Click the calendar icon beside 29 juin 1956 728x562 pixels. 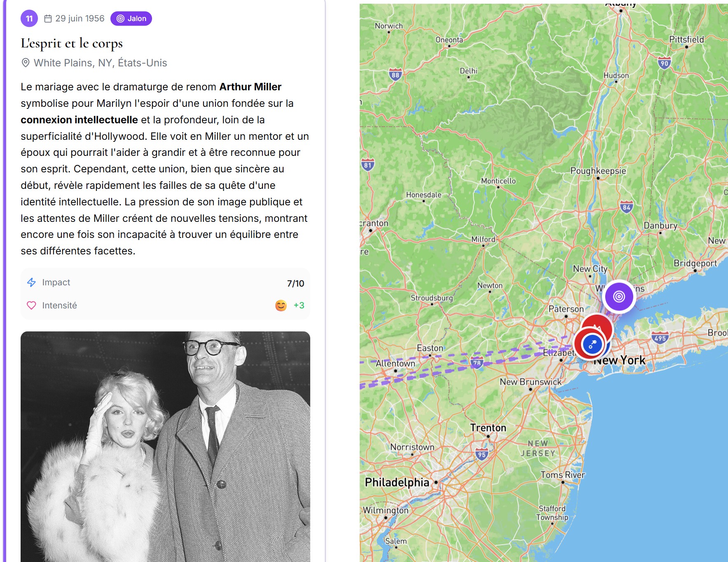click(48, 19)
